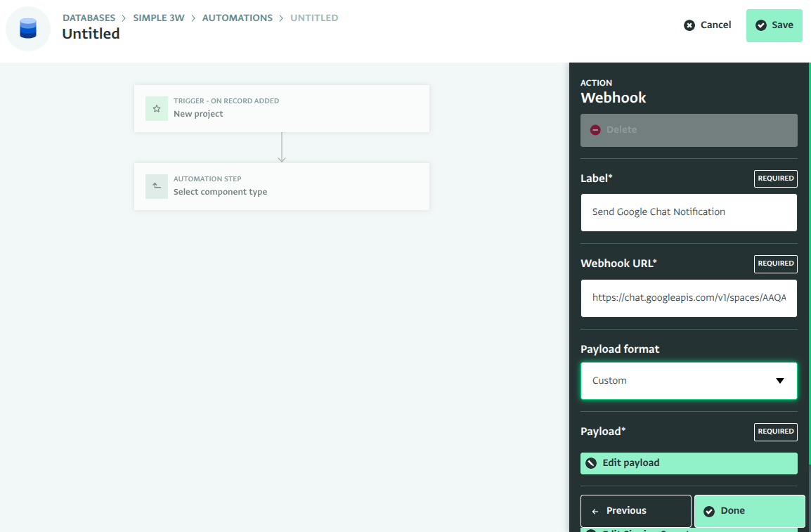Image resolution: width=811 pixels, height=532 pixels.
Task: Click the Automation Step label text
Action: [x=207, y=179]
